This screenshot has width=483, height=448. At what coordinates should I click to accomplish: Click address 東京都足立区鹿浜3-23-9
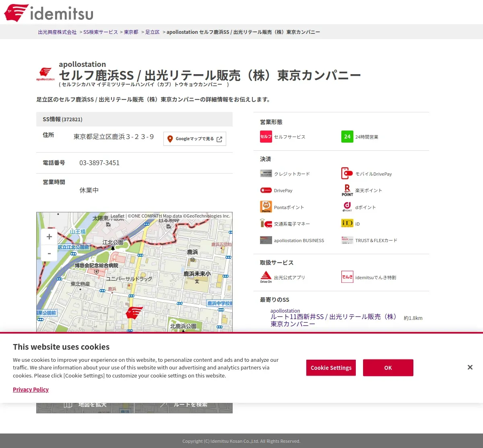coord(114,137)
